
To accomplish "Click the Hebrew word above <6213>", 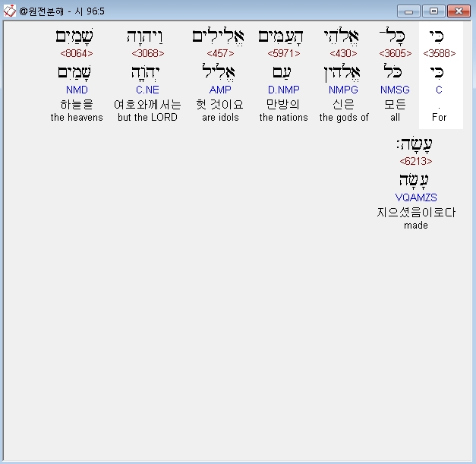I will click(x=415, y=144).
